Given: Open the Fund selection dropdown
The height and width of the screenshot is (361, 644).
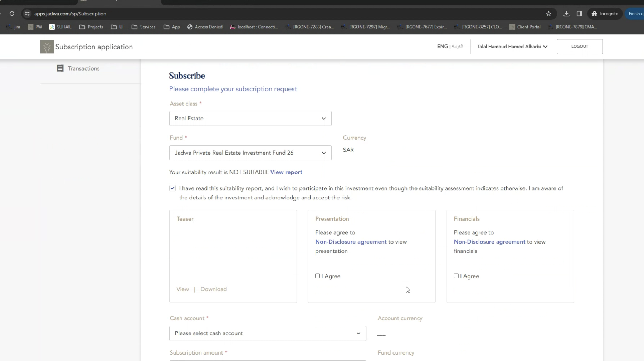Looking at the screenshot, I should coord(250,153).
